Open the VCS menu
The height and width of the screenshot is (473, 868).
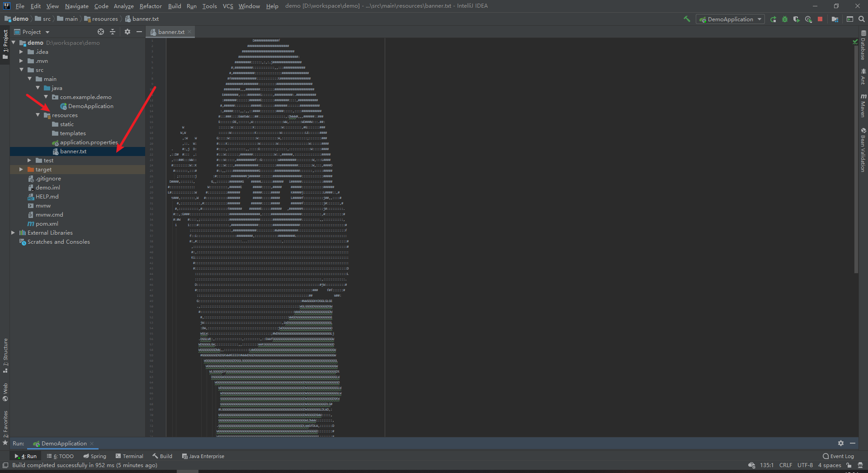[228, 6]
